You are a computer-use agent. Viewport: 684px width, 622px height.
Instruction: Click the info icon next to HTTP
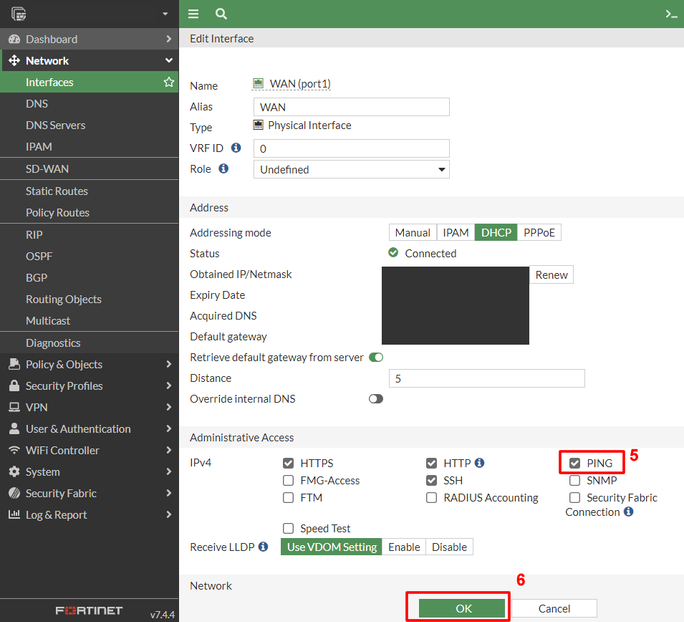(480, 463)
